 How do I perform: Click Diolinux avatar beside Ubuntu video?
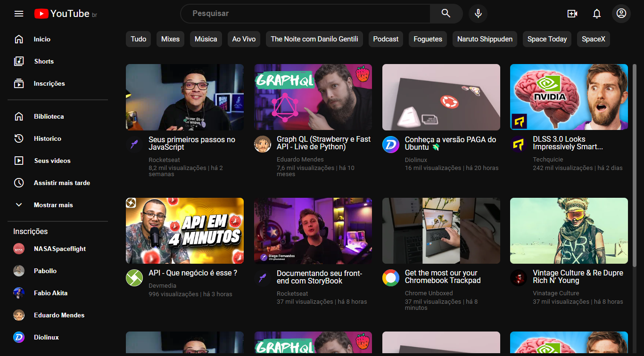[x=391, y=144]
